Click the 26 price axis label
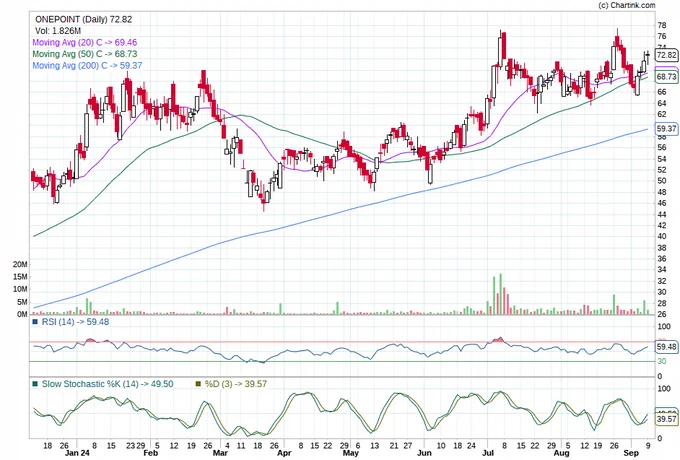 [x=662, y=314]
